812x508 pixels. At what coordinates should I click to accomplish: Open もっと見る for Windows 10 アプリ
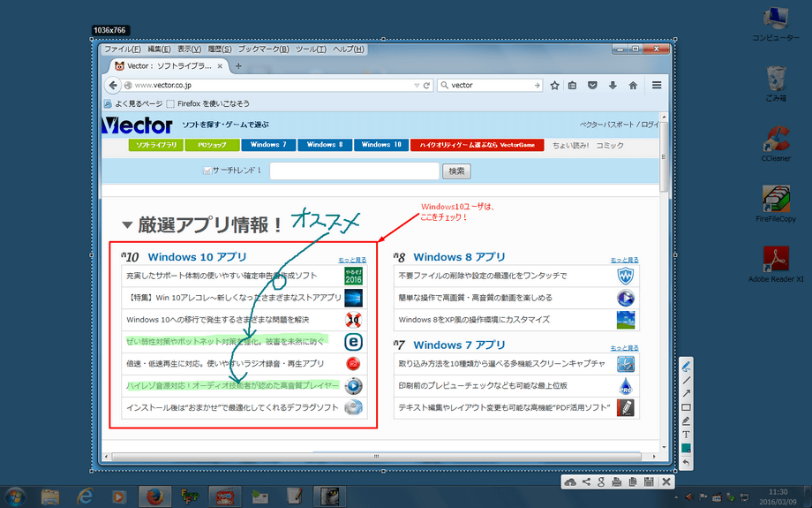pyautogui.click(x=352, y=261)
